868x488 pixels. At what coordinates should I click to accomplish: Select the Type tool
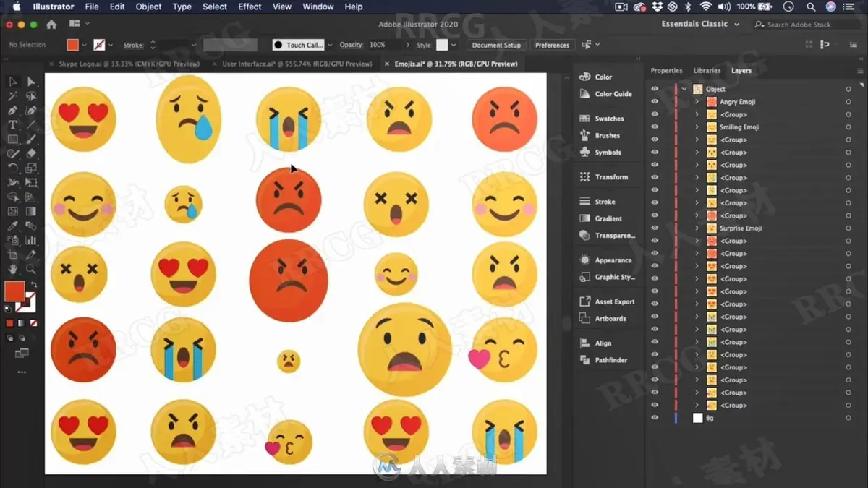13,125
